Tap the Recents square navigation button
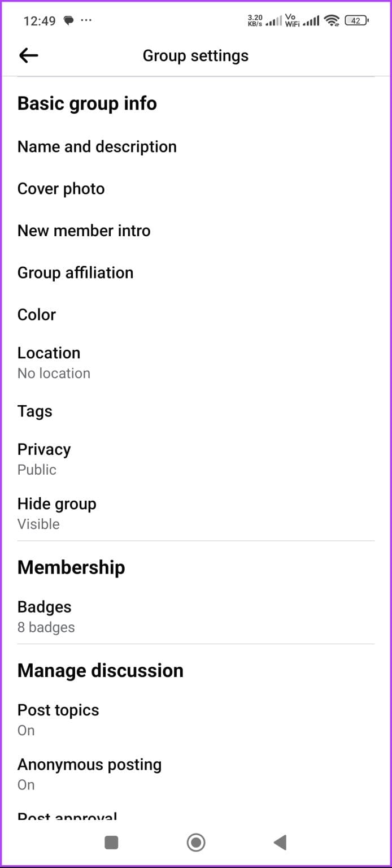Image resolution: width=392 pixels, height=868 pixels. pos(111,842)
